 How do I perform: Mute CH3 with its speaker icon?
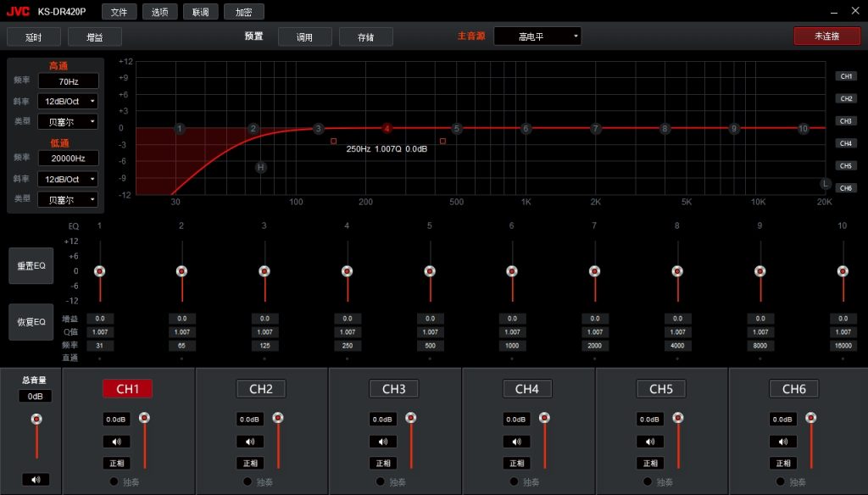(x=383, y=442)
